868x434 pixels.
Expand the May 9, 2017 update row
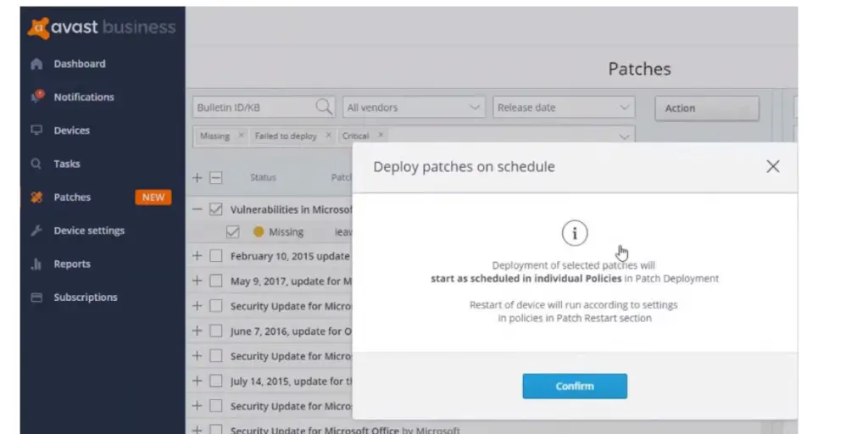197,281
